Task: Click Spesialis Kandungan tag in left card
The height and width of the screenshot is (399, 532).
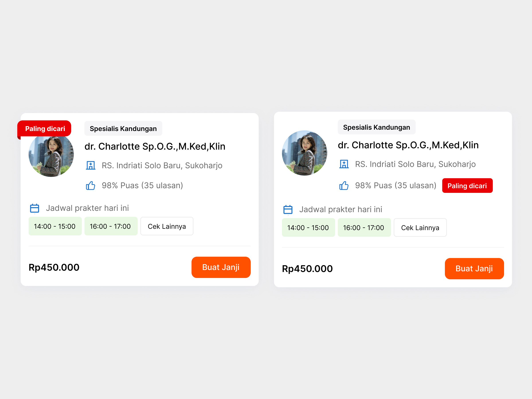Action: point(123,129)
